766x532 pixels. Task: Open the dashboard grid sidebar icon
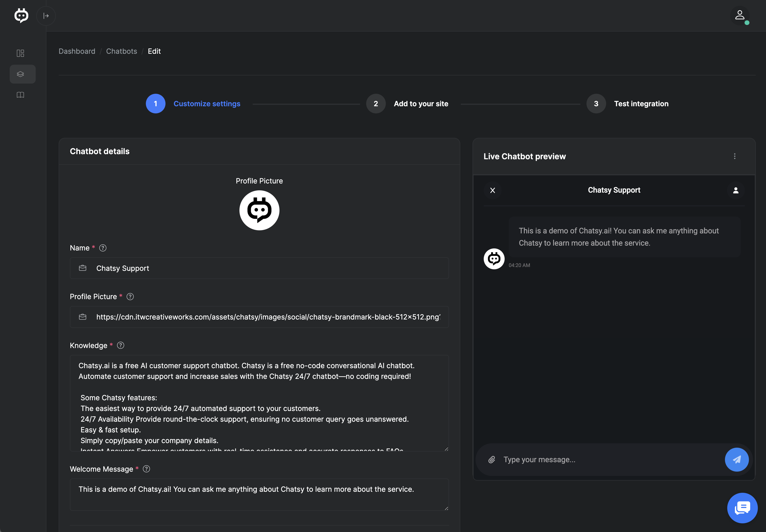[20, 53]
